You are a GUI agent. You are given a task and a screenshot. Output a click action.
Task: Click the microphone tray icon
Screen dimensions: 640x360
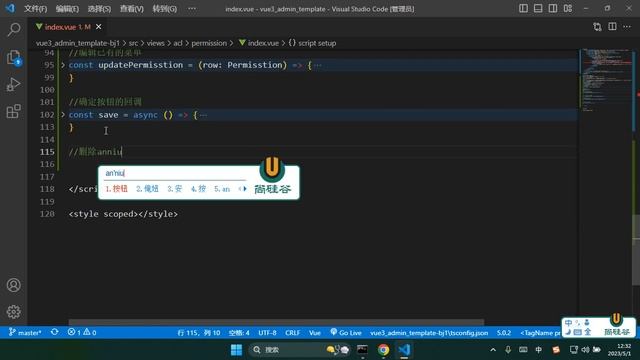pyautogui.click(x=508, y=350)
